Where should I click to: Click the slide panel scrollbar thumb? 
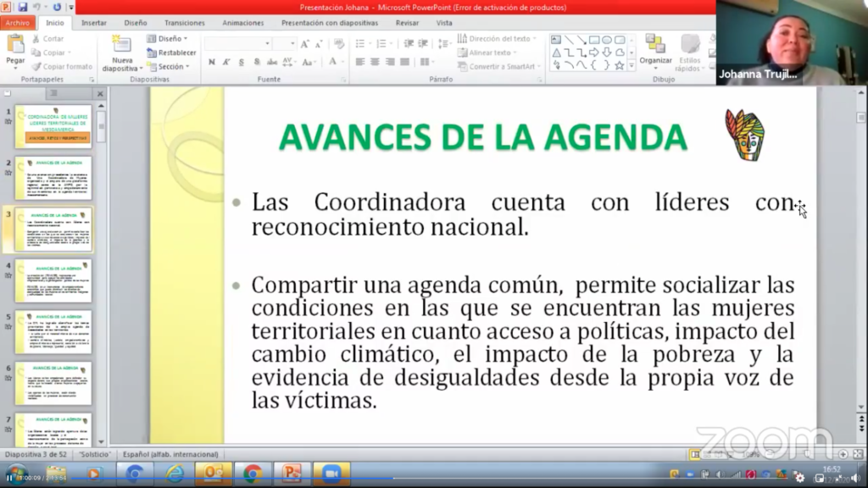[x=101, y=126]
